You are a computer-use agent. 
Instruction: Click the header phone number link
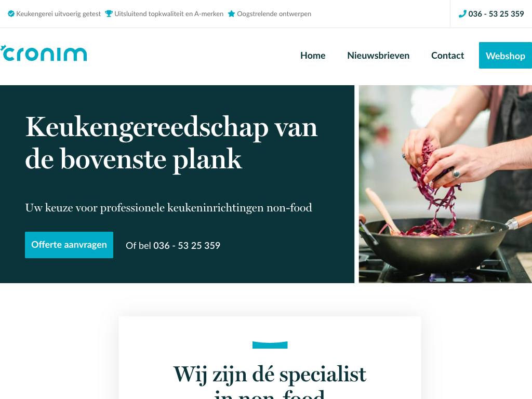click(x=496, y=14)
